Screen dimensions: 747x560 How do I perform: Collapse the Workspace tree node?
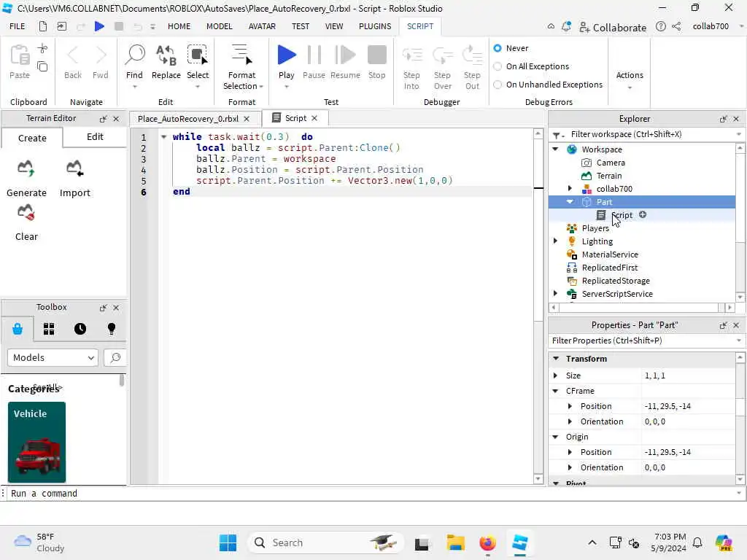(x=555, y=149)
